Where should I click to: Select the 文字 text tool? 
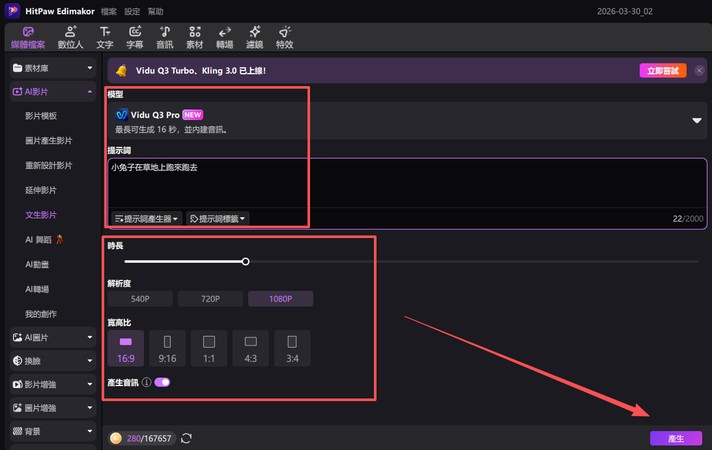point(105,38)
